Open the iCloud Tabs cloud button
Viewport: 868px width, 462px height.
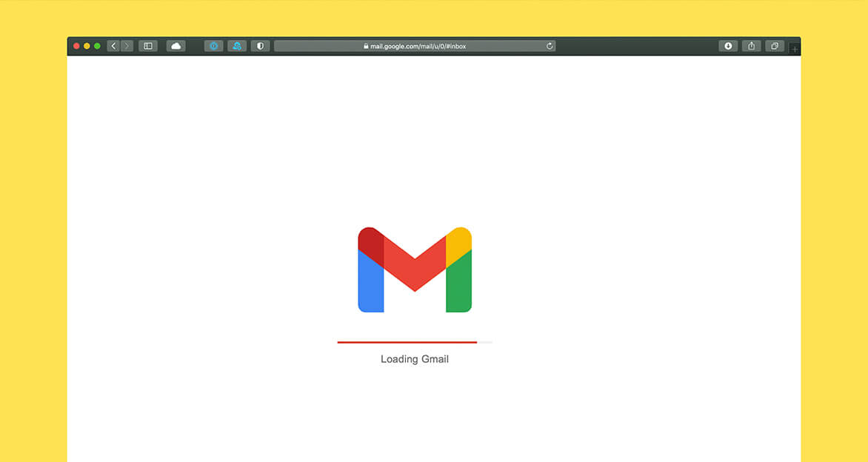pyautogui.click(x=176, y=46)
